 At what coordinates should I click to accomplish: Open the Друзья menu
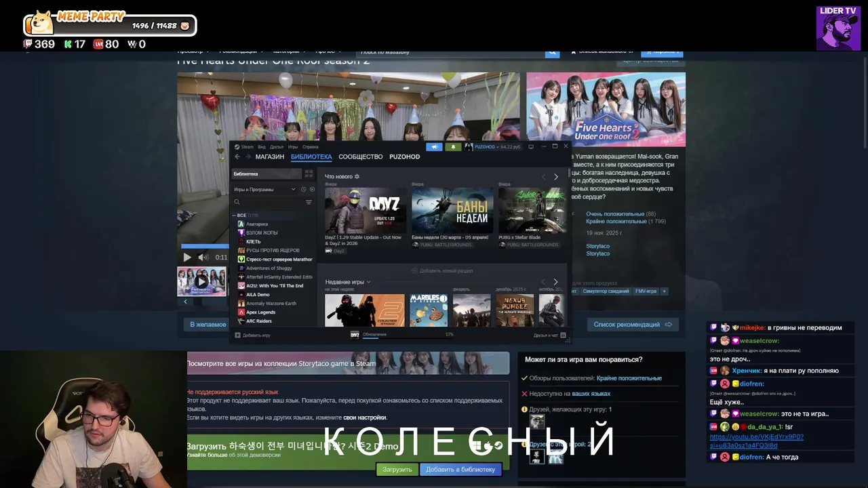tap(277, 146)
